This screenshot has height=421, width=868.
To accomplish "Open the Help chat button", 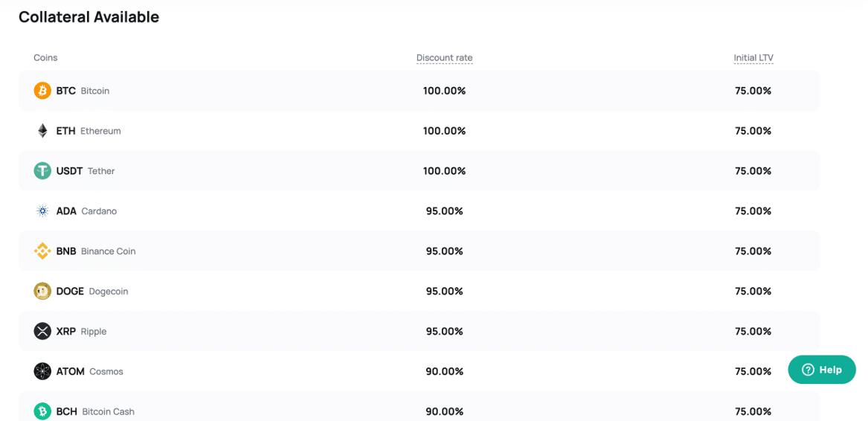I will (821, 370).
